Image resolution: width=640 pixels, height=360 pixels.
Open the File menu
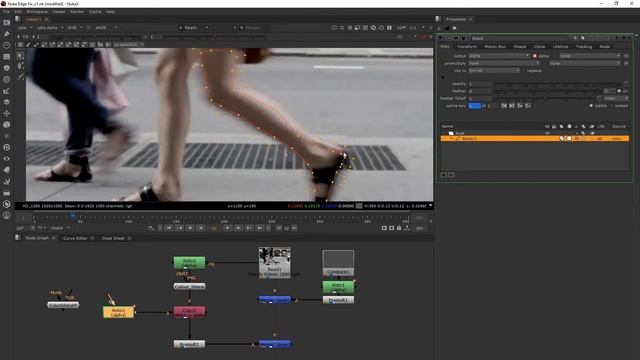click(x=6, y=12)
